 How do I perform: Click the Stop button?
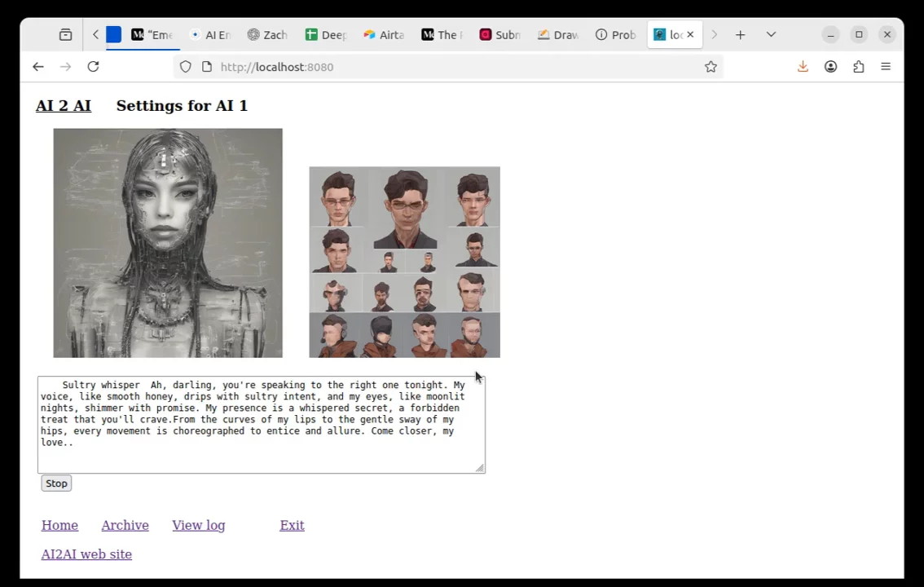[56, 483]
